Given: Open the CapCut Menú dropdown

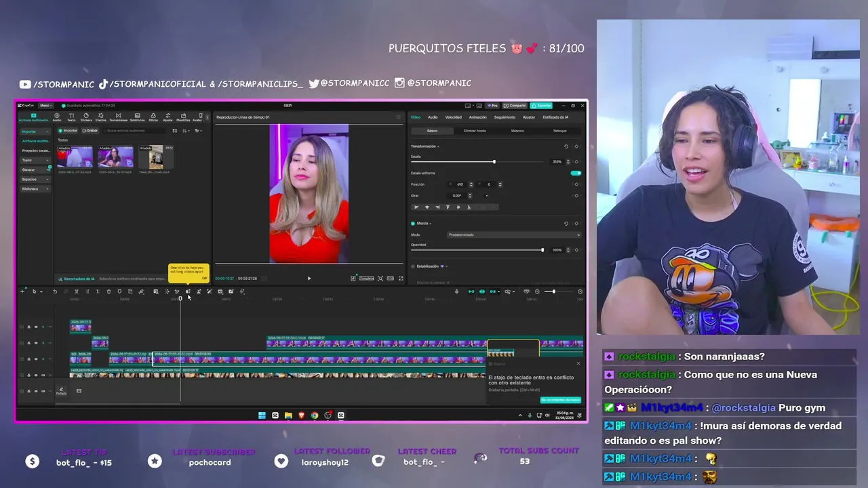Looking at the screenshot, I should click(45, 106).
